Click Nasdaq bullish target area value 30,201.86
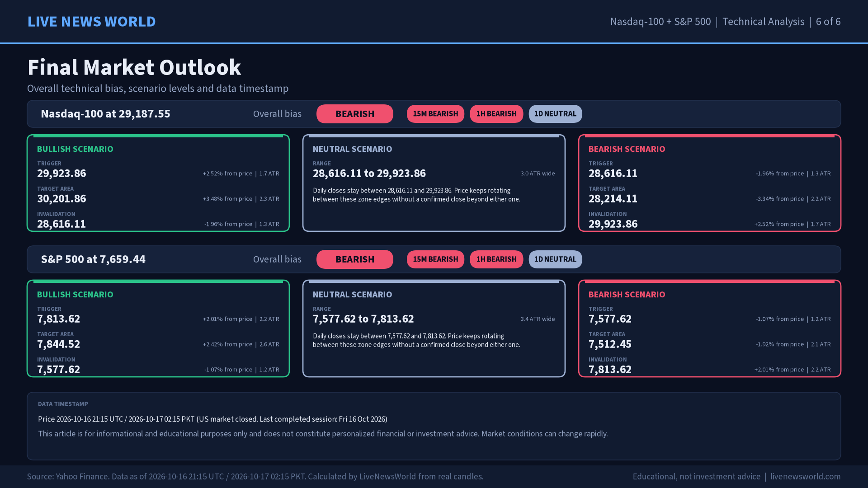868x488 pixels. [61, 199]
